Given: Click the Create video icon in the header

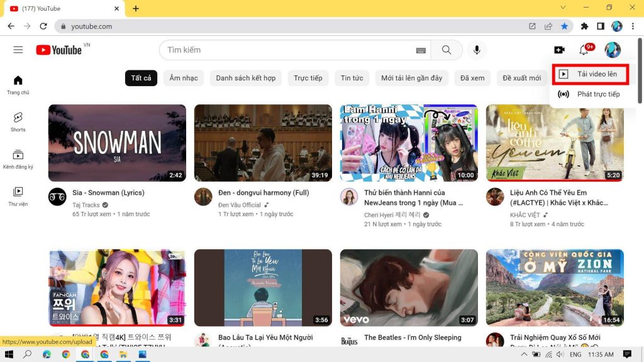Looking at the screenshot, I should point(559,49).
